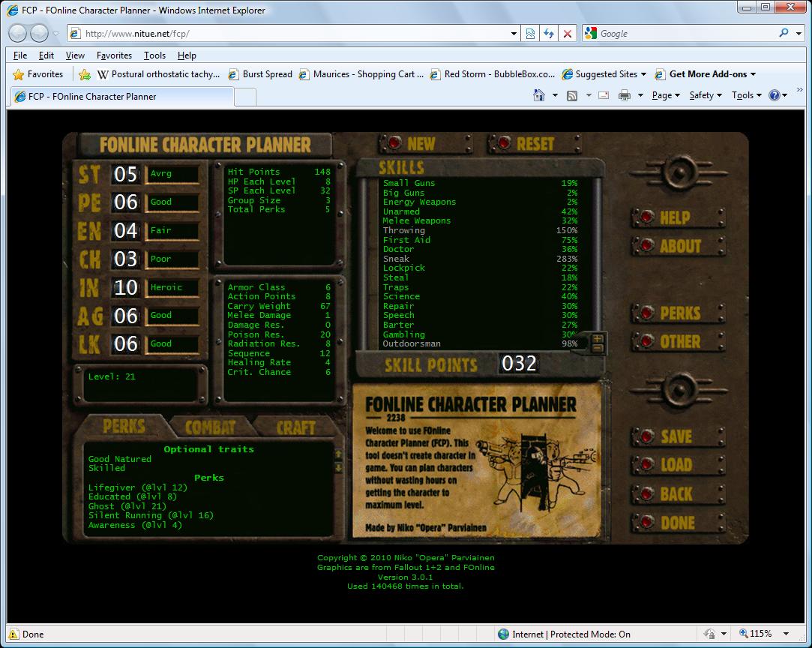Click the Read Mail envelope icon
This screenshot has height=648, width=812.
(604, 95)
